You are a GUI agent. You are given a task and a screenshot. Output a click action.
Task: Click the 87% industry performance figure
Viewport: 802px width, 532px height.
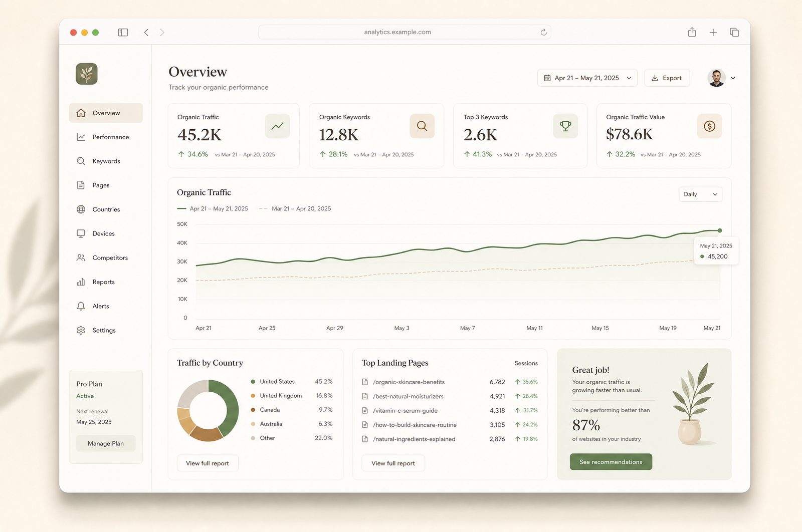pos(586,425)
